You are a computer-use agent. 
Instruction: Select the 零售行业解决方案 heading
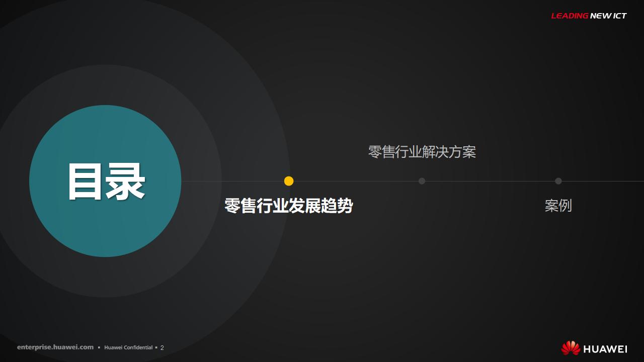(422, 152)
